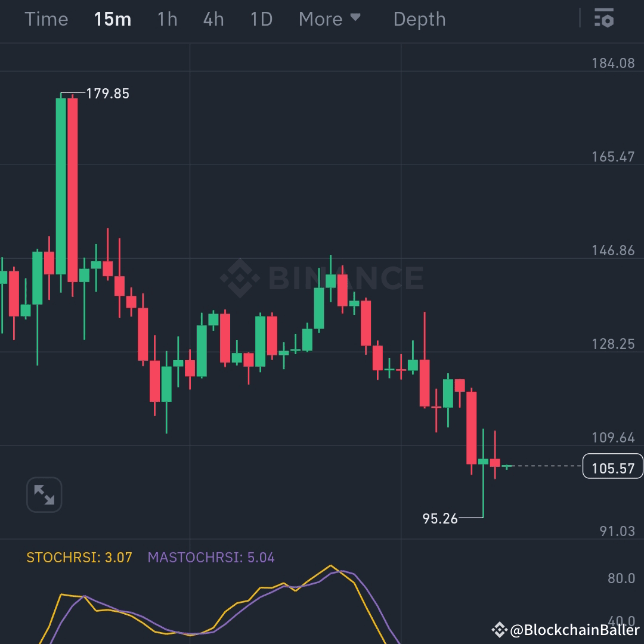This screenshot has height=644, width=644.
Task: Click the 179.85 high price label
Action: (x=107, y=94)
